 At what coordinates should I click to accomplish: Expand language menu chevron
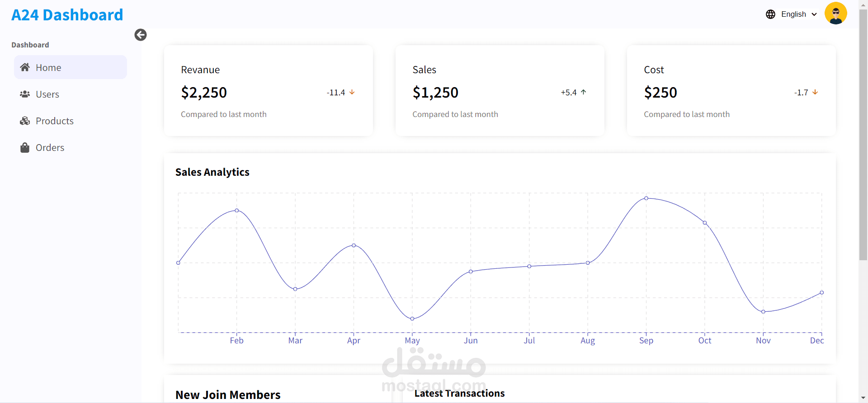point(814,14)
